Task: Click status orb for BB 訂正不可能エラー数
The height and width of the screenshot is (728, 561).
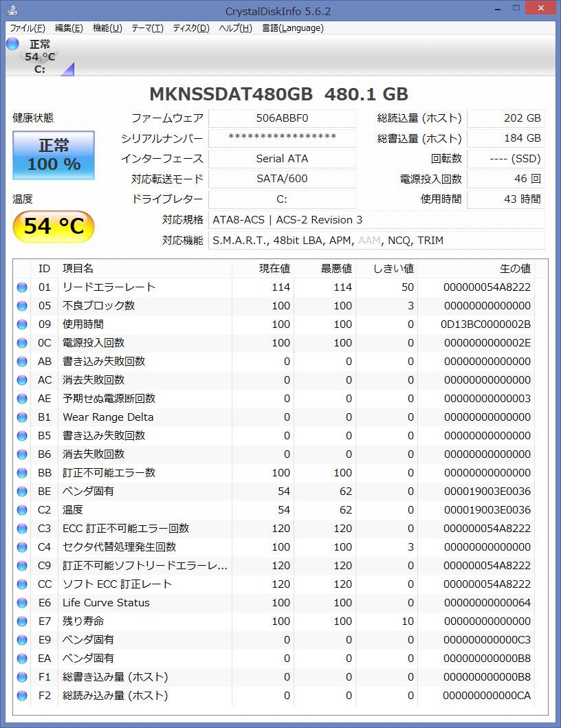Action: 22,473
